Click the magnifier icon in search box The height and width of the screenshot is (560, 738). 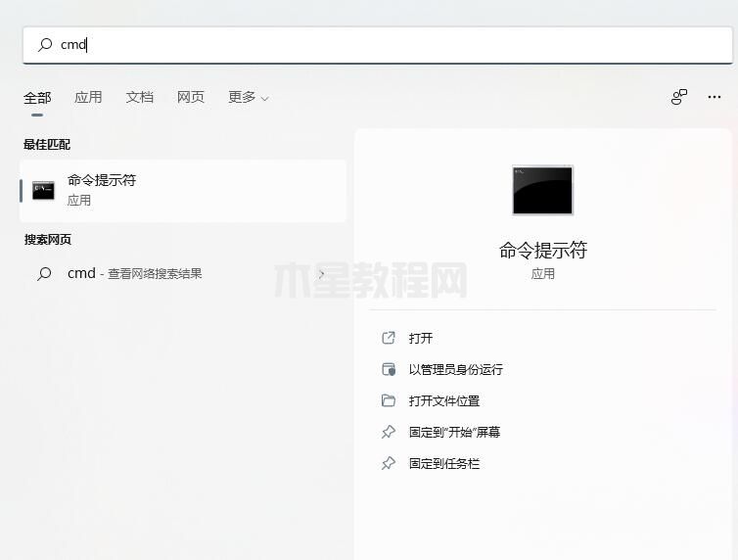(45, 45)
